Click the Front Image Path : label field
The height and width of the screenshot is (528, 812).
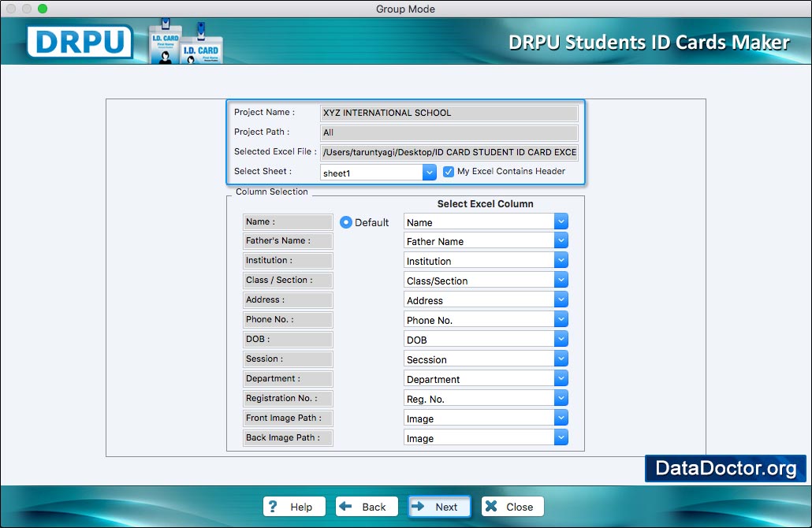[x=288, y=418]
